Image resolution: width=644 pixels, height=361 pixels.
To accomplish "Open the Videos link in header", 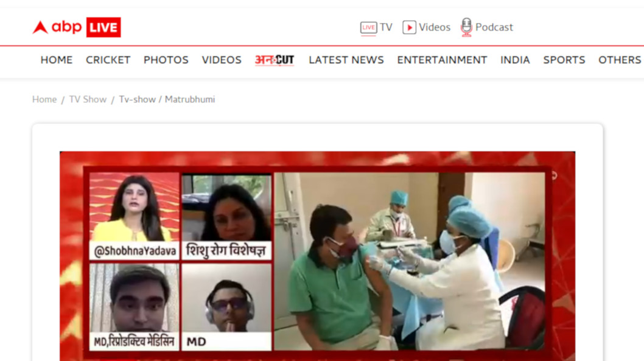I will click(x=435, y=27).
